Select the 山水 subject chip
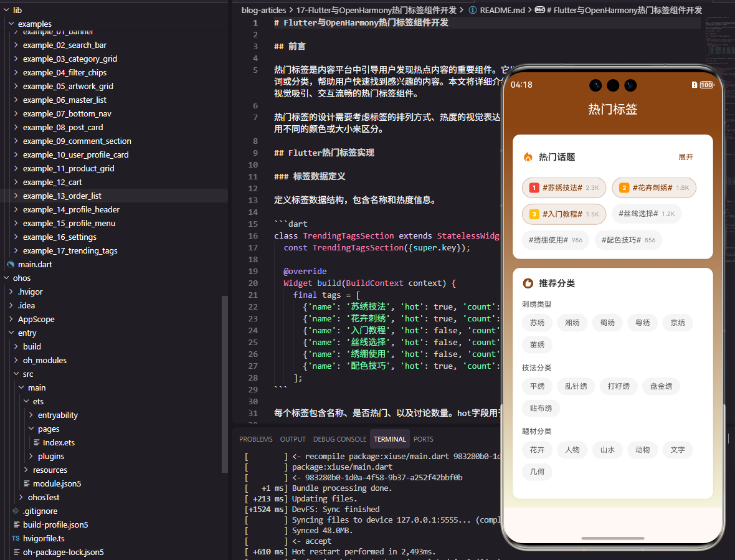 pyautogui.click(x=607, y=449)
